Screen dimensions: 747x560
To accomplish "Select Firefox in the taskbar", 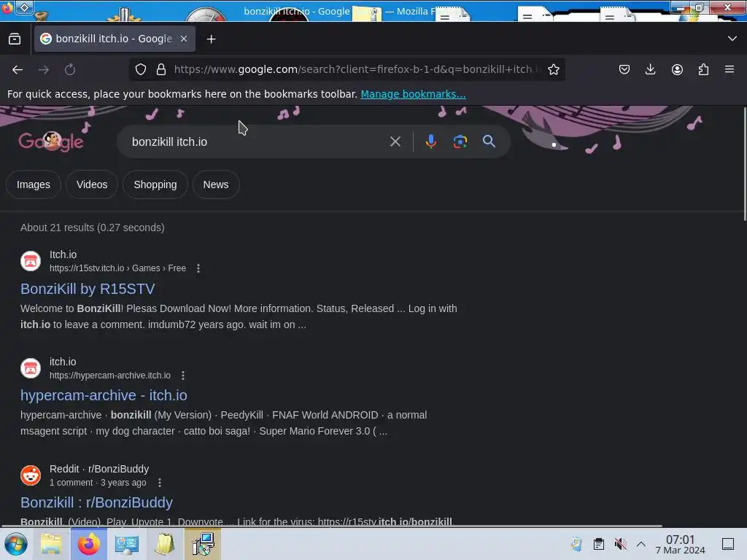I will click(x=88, y=544).
